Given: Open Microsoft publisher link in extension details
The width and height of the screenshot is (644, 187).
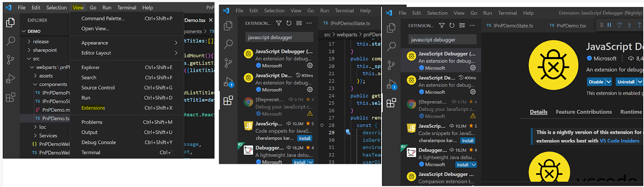Looking at the screenshot, I should (605, 58).
